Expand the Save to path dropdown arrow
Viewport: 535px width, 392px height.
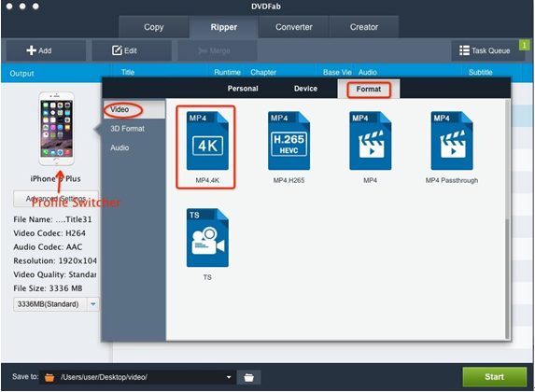tap(229, 377)
